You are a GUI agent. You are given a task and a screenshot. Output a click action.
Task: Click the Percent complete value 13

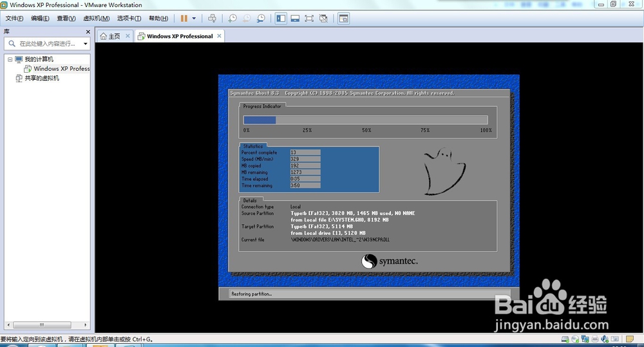point(305,153)
